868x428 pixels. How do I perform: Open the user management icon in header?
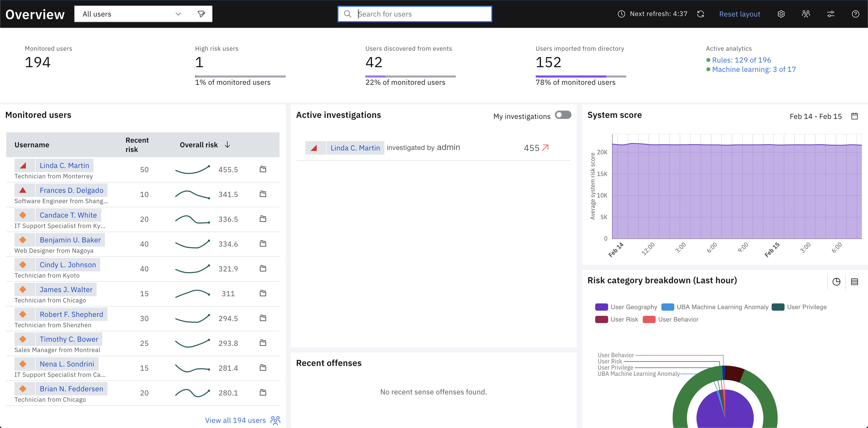point(806,14)
